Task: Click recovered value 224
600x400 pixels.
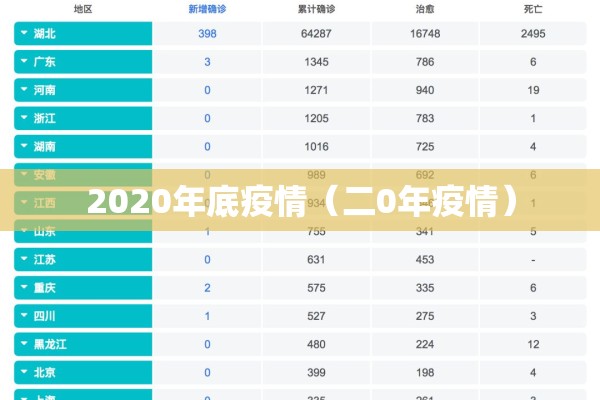Action: pos(425,344)
